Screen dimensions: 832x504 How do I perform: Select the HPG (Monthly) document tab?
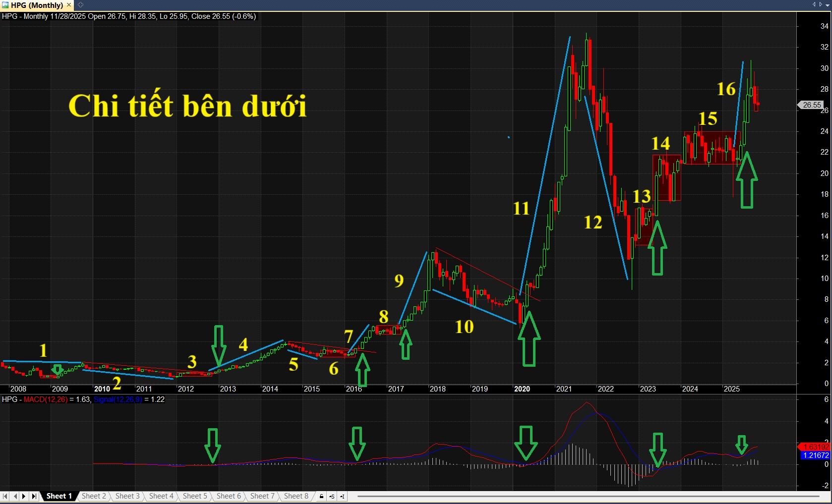[x=36, y=5]
